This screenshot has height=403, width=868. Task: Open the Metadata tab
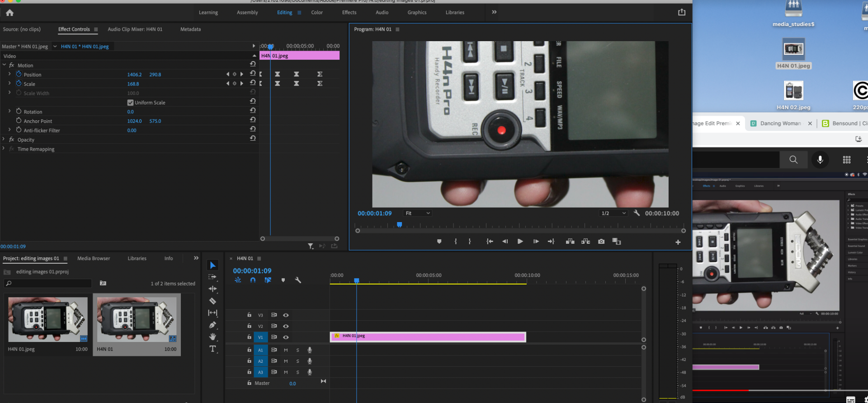190,29
